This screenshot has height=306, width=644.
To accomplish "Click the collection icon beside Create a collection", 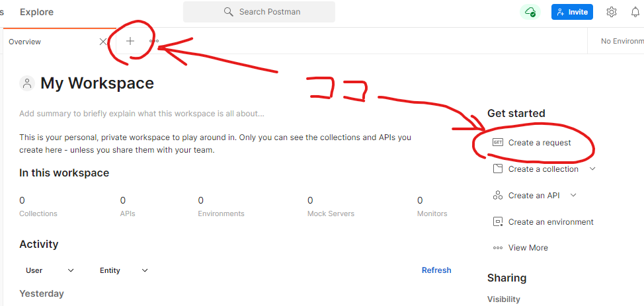I will 498,169.
